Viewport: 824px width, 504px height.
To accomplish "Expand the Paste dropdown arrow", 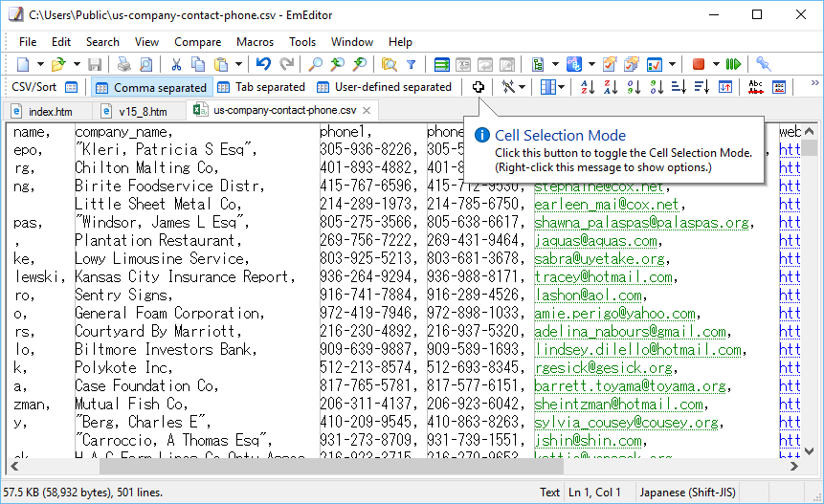I will (238, 65).
